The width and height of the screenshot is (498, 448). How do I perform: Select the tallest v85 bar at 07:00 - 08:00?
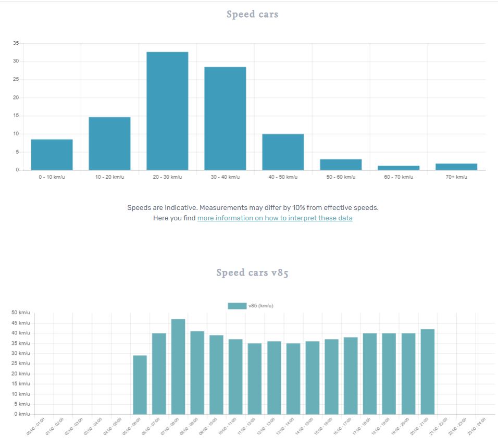pyautogui.click(x=178, y=367)
